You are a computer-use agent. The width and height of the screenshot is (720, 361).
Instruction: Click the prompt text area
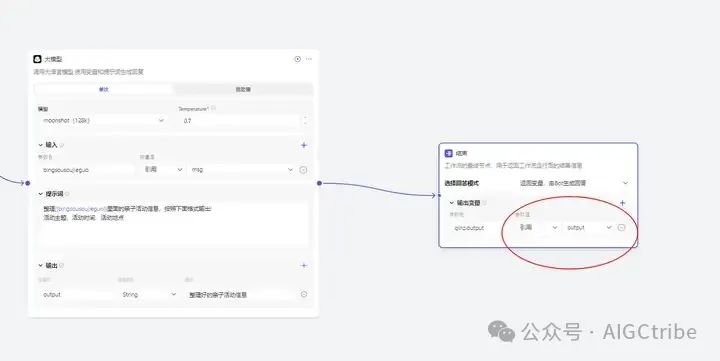(x=173, y=224)
